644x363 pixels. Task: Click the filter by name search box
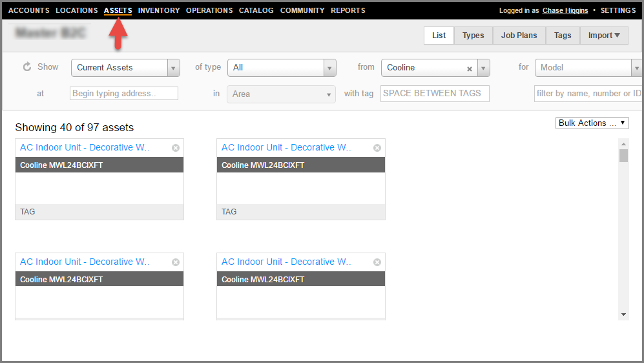click(x=588, y=94)
